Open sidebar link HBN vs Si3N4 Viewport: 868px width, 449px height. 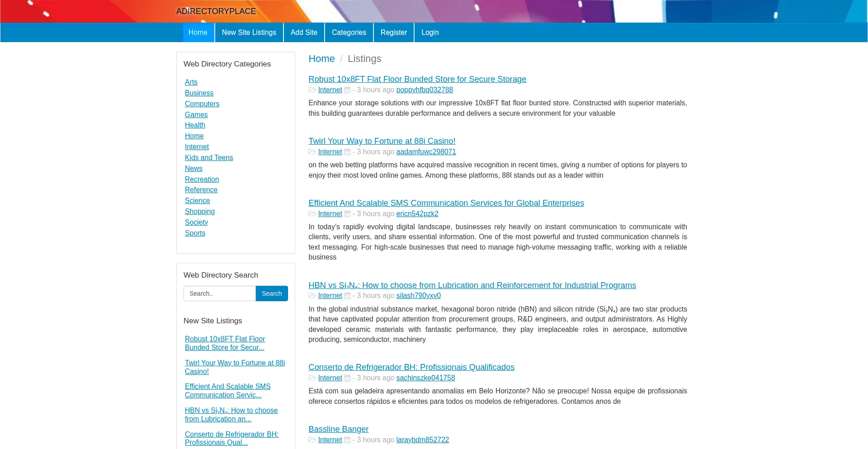(x=231, y=415)
